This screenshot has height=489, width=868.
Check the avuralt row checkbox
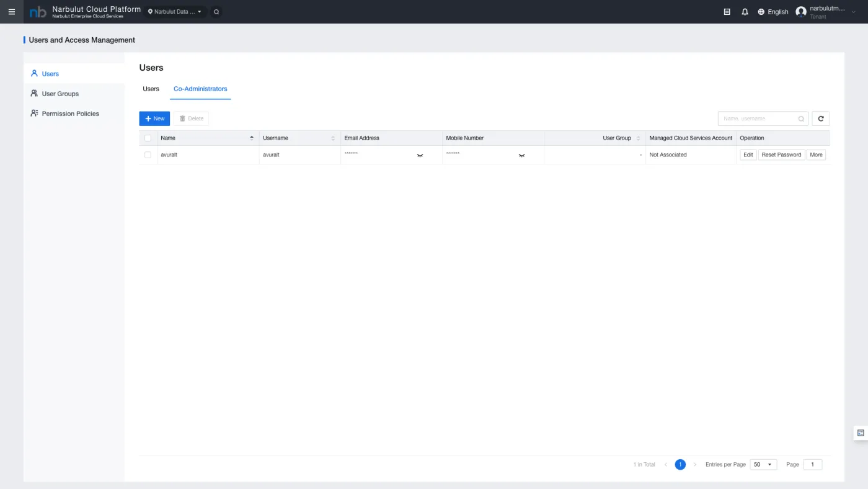[148, 155]
